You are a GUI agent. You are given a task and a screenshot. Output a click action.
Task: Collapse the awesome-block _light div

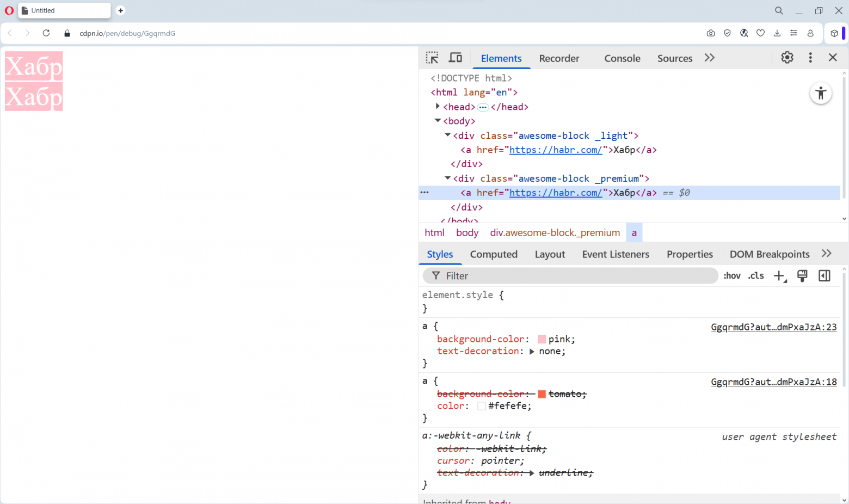447,135
